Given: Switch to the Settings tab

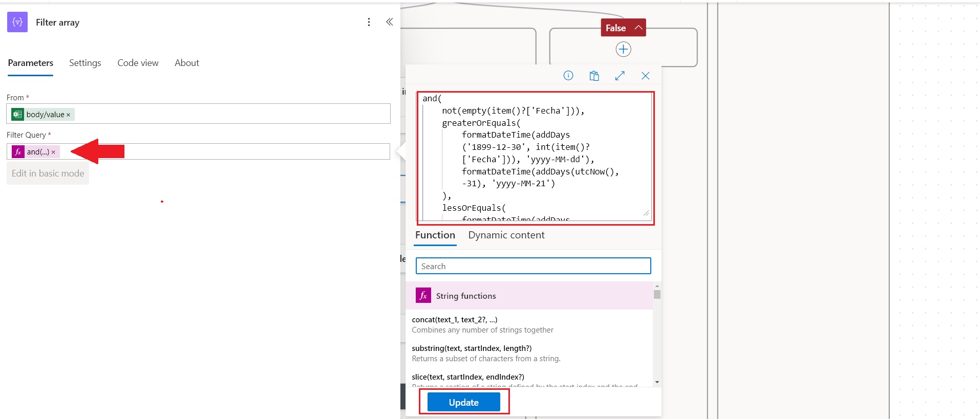Looking at the screenshot, I should click(85, 63).
